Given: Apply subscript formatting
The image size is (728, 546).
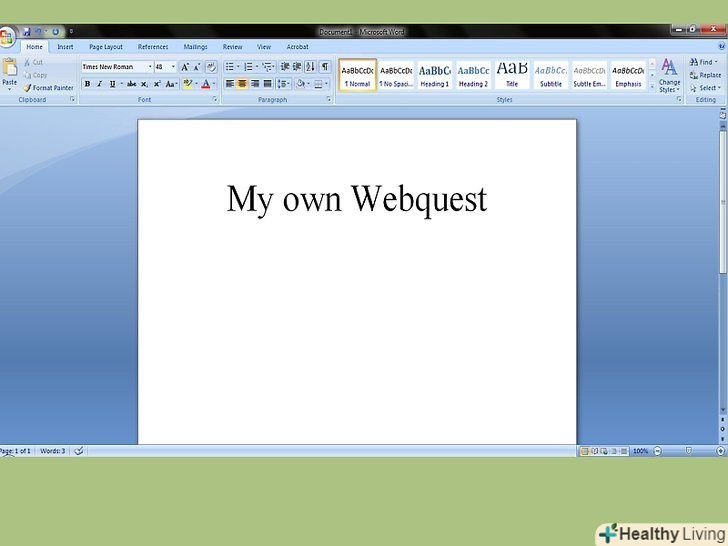Looking at the screenshot, I should [x=145, y=84].
